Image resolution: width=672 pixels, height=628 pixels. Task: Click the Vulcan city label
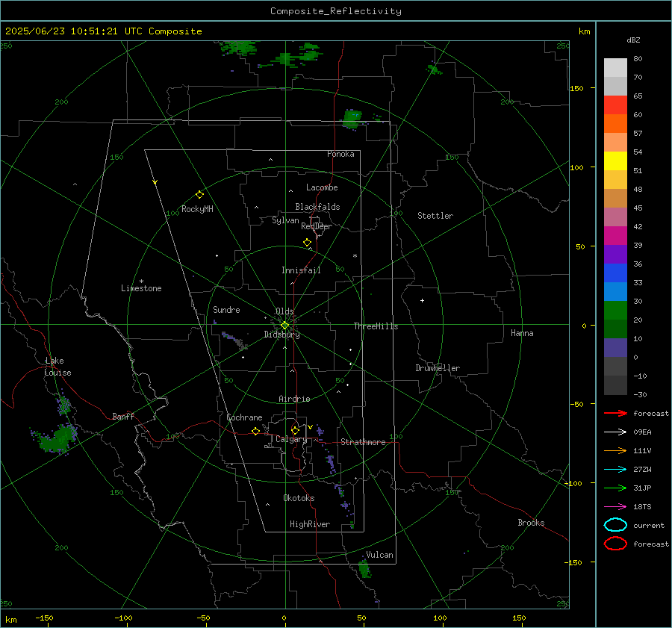click(380, 555)
